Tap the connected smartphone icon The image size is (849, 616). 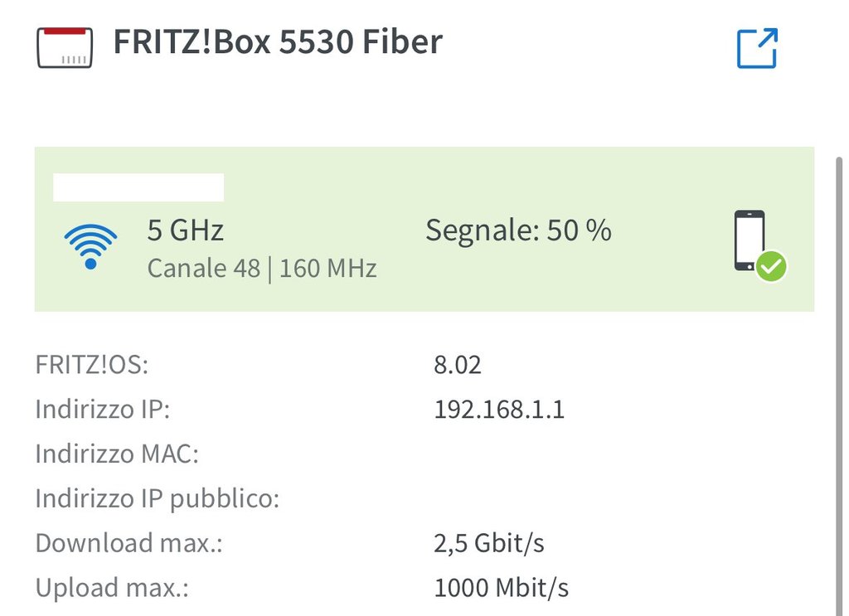coord(750,240)
